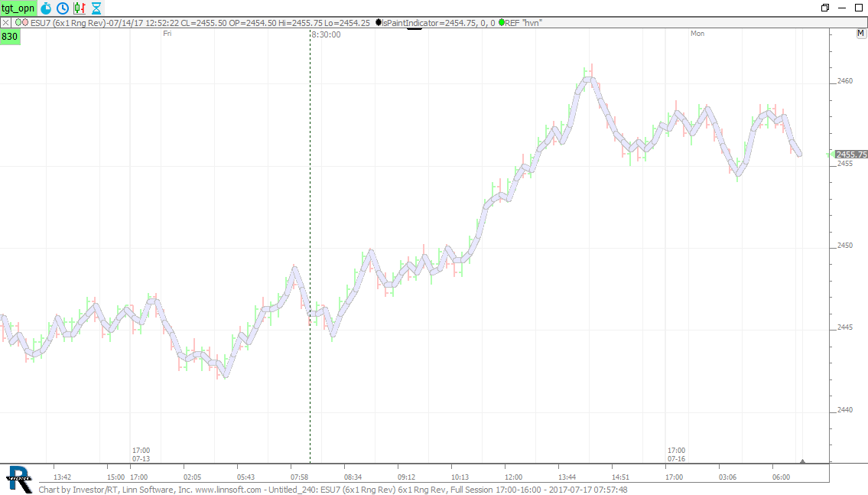This screenshot has width=868, height=495.
Task: Click the Investor/RT R logo icon
Action: click(x=19, y=480)
